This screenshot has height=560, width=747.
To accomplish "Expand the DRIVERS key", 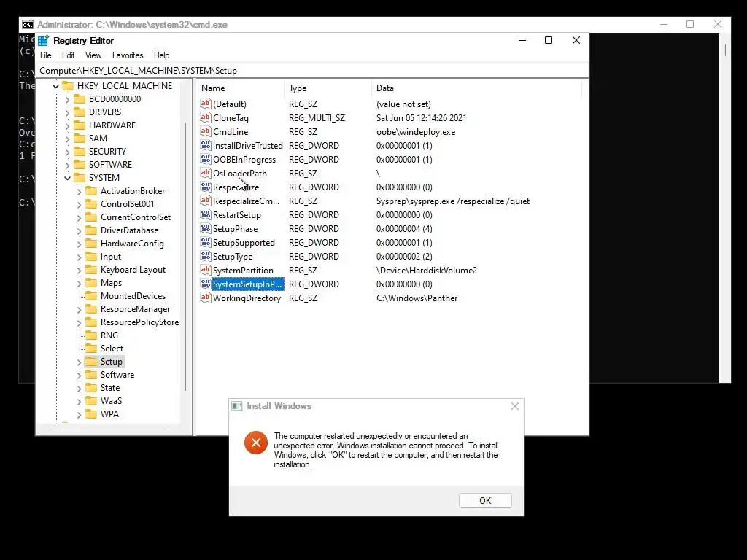I will 67,112.
